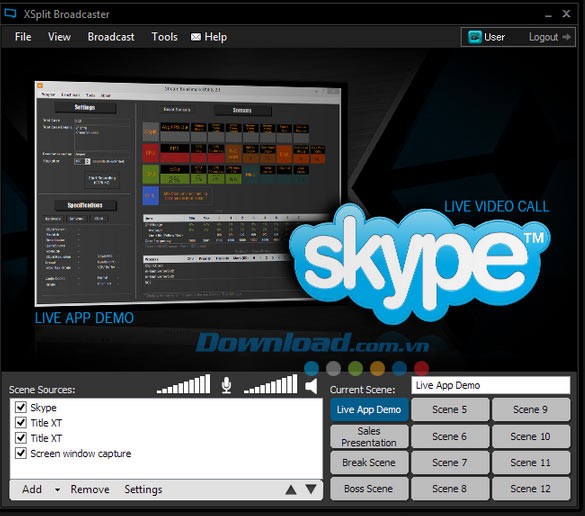Switch to Sales Presentation scene
Screen dimensions: 585x516
369,437
